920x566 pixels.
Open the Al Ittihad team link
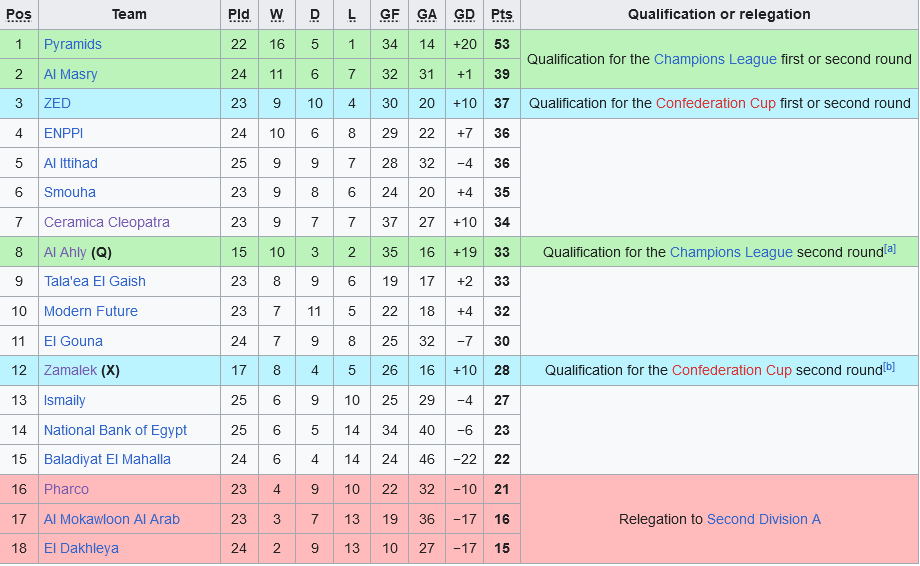tap(71, 163)
